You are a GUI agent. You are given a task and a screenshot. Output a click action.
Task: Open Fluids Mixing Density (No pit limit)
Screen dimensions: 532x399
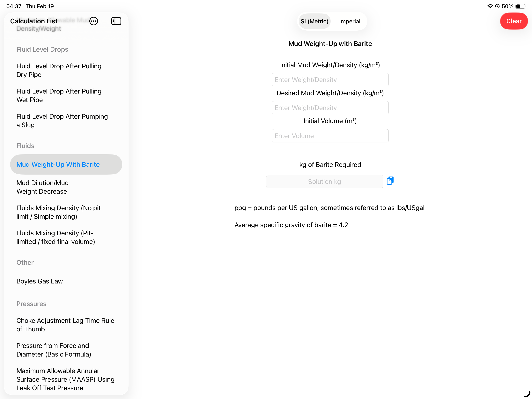click(66, 212)
